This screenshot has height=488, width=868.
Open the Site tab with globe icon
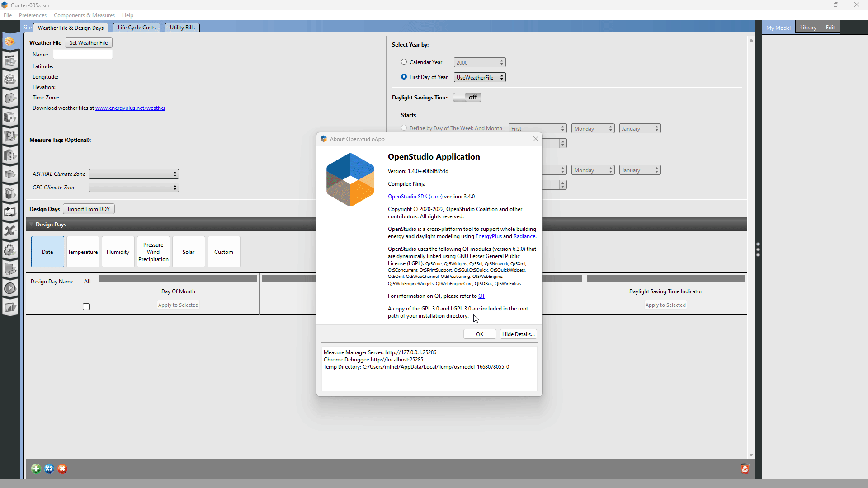(10, 42)
